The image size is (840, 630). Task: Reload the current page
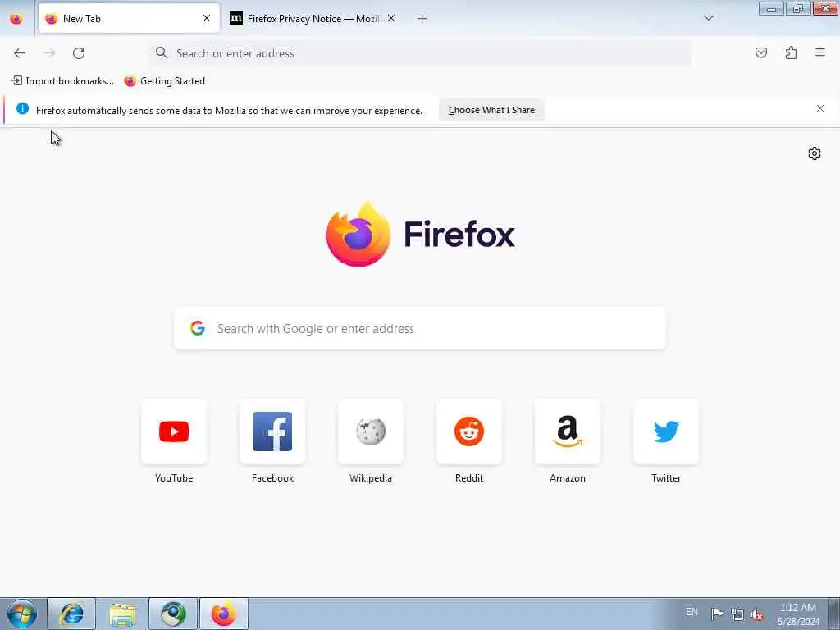click(79, 53)
